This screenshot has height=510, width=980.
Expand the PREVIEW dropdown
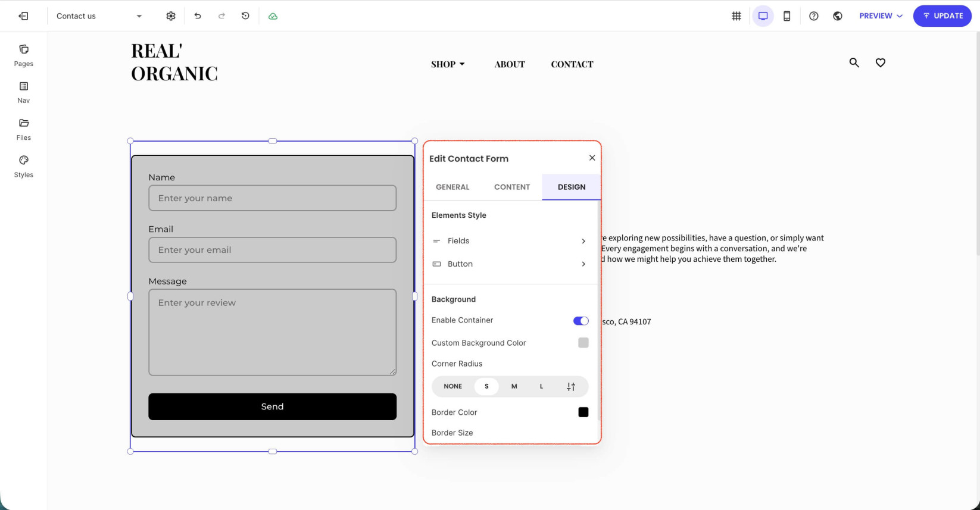[881, 16]
